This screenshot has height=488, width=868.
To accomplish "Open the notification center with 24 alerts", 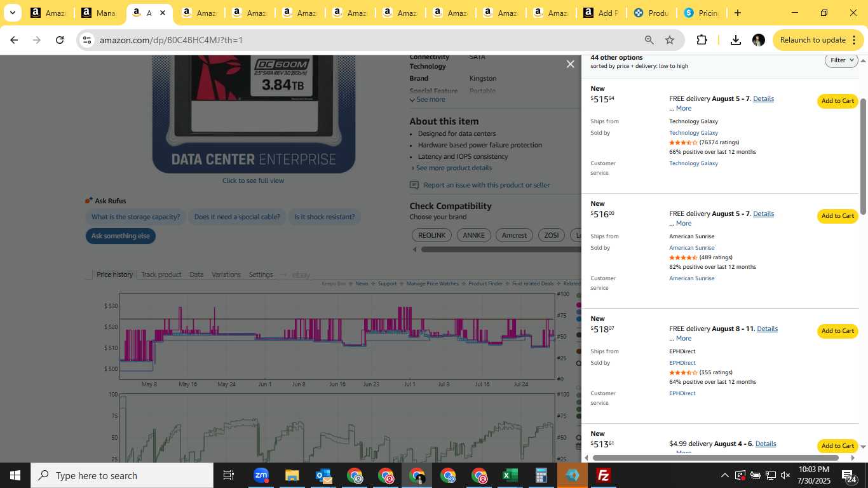I will click(x=848, y=475).
